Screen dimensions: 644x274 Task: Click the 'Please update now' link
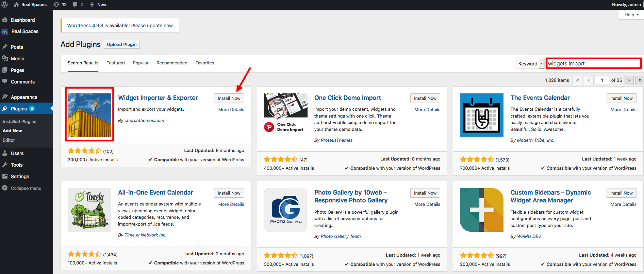(152, 26)
